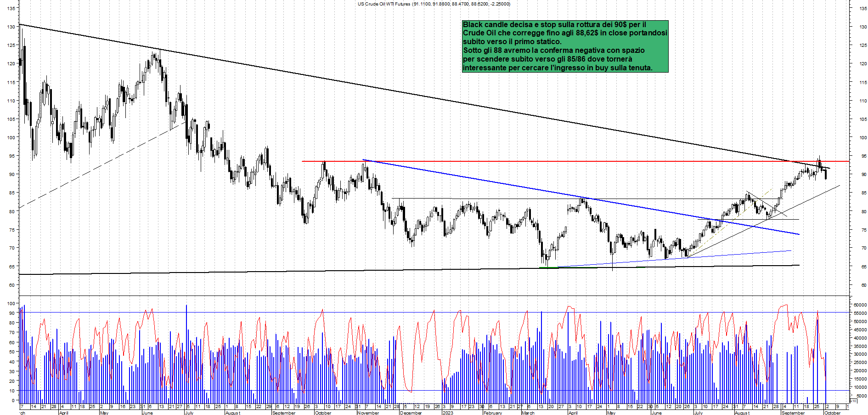868x415 pixels.
Task: Click the 15000 volume scale label
Action: 860,379
